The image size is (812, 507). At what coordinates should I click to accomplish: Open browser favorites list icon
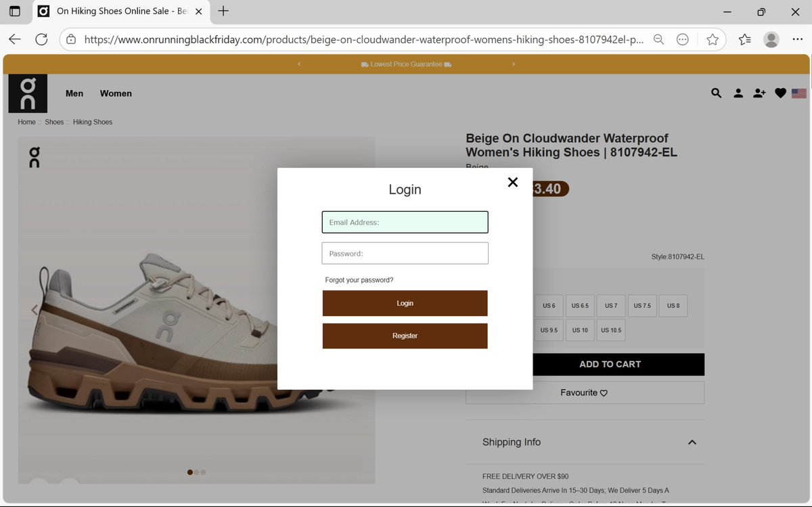[745, 39]
